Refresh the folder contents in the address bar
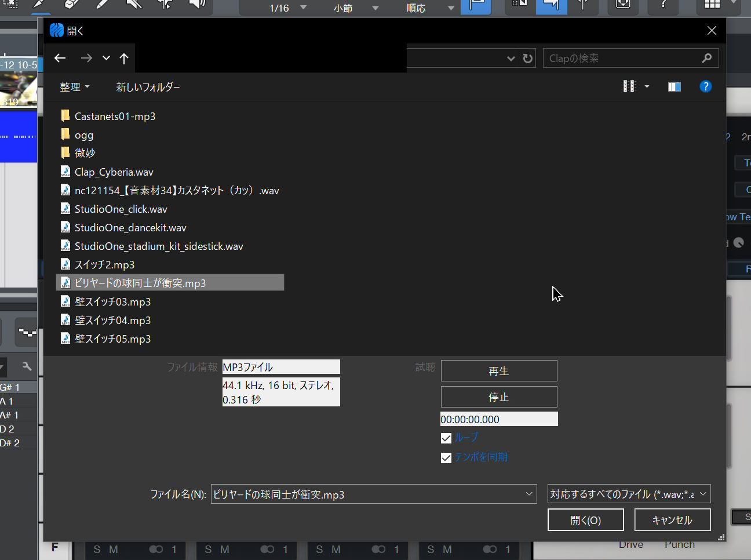Image resolution: width=751 pixels, height=560 pixels. tap(527, 58)
